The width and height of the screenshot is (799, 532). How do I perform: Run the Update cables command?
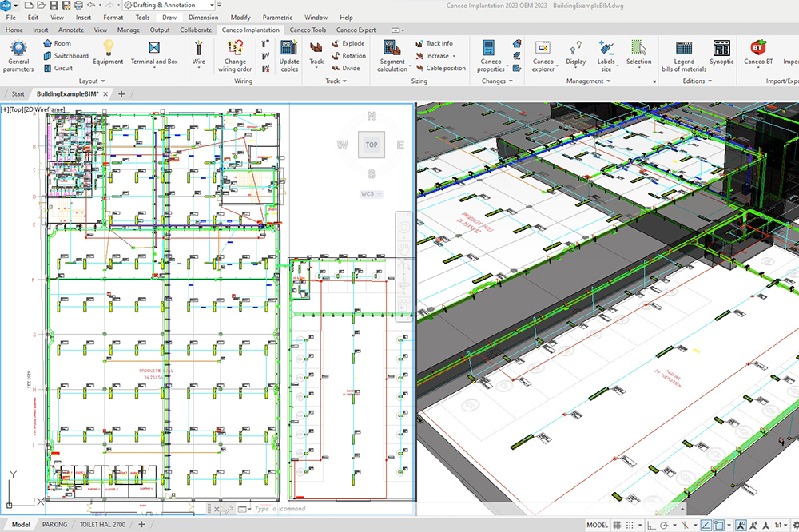(x=289, y=56)
